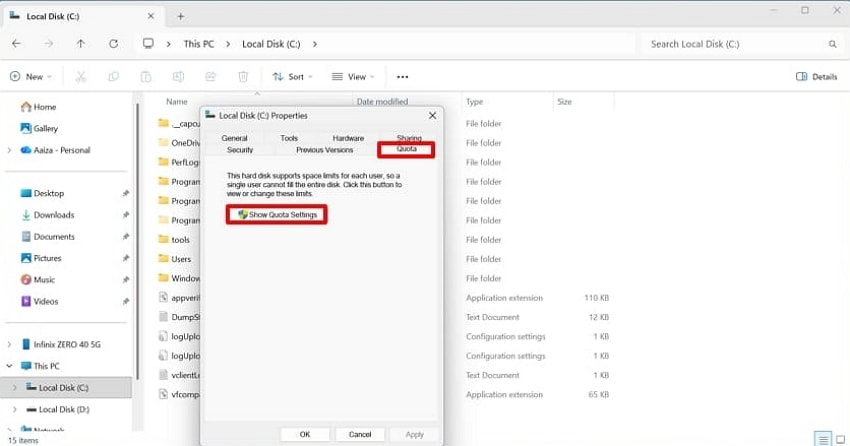Expand Local Disk (C:) in sidebar
Image resolution: width=850 pixels, height=446 pixels.
point(15,388)
